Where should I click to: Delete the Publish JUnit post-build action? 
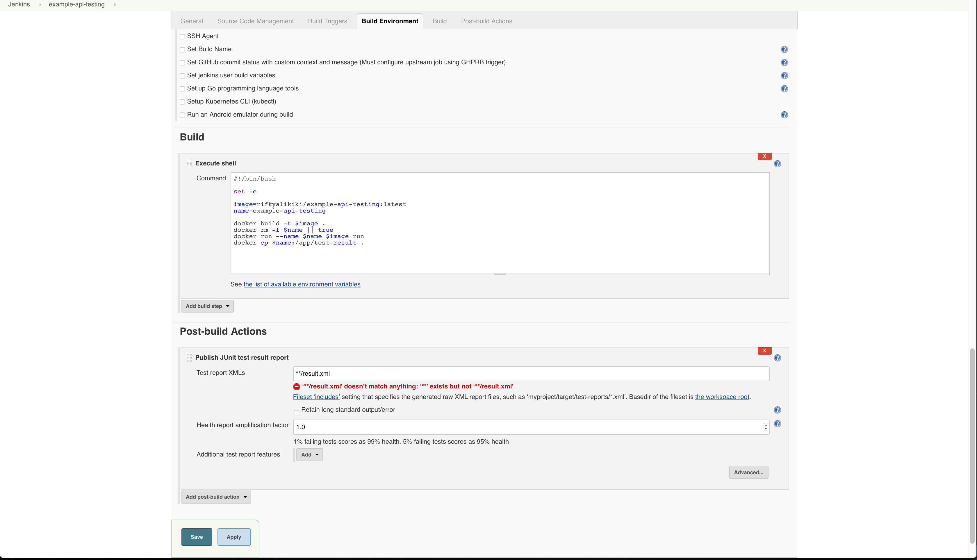[x=764, y=350]
